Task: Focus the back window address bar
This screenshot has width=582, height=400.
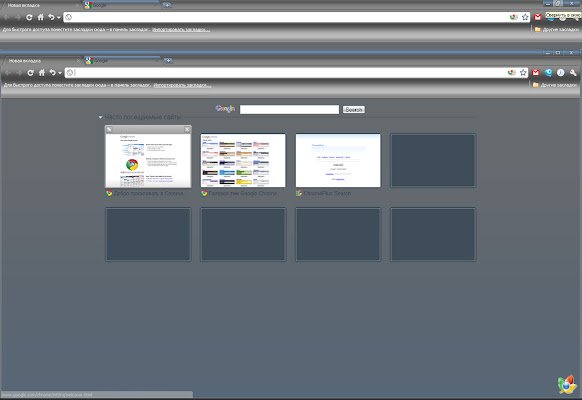Action: (x=297, y=17)
